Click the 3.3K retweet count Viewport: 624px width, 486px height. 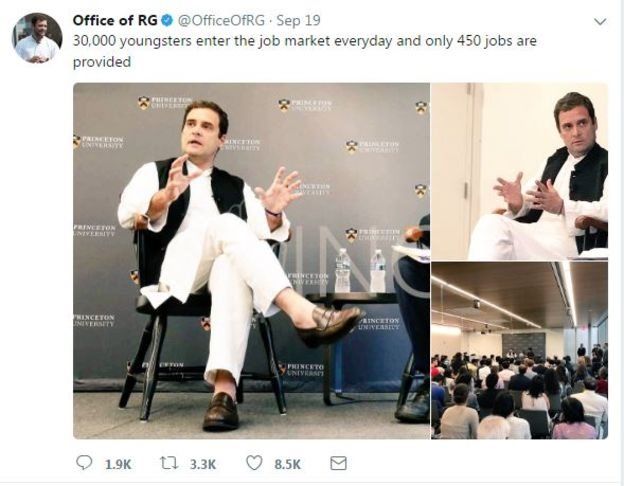point(203,464)
